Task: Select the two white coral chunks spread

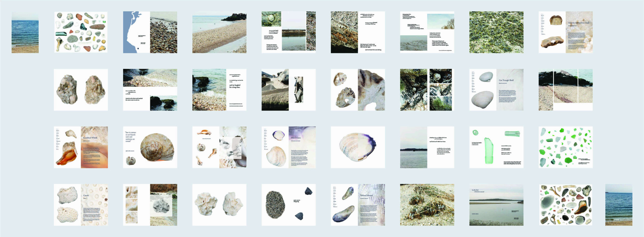Action: point(219,205)
